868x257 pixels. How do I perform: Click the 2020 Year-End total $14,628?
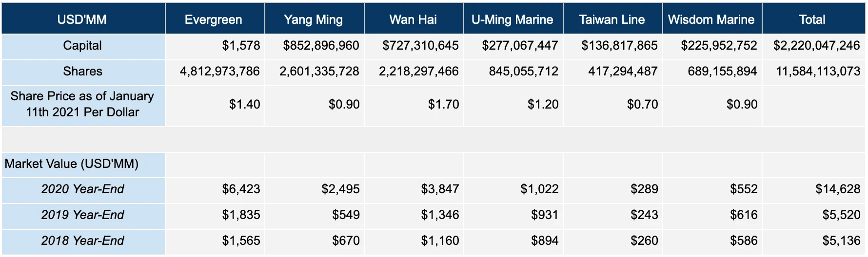tap(838, 189)
